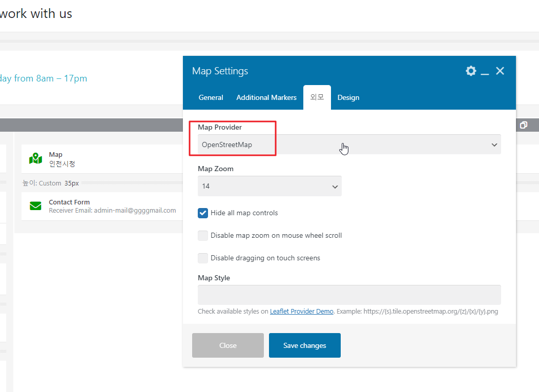
Task: Enable Disable map zoom on mouse wheel scroll
Action: click(203, 236)
